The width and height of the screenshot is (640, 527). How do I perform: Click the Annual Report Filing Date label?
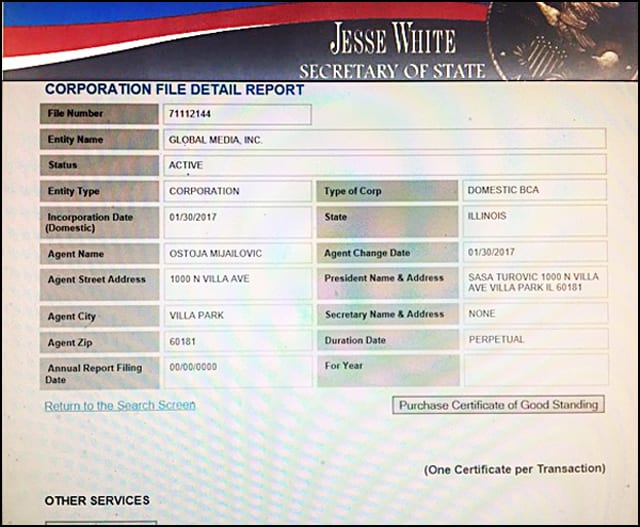100,373
